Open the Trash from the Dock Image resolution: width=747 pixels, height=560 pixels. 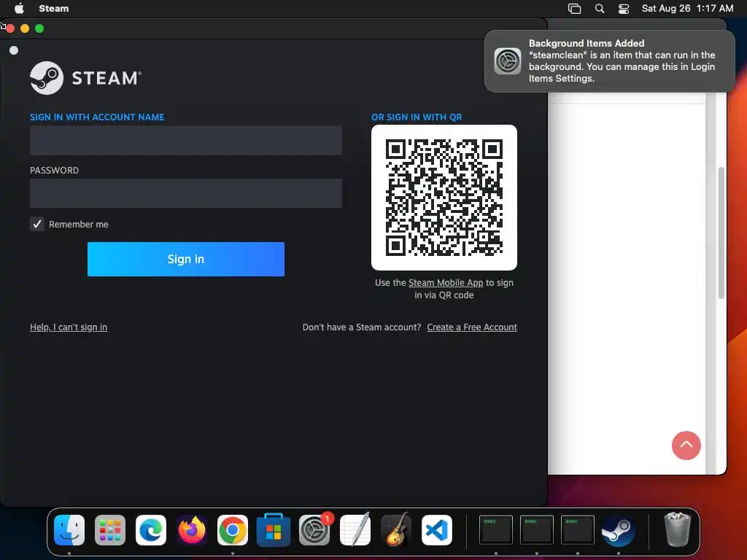(x=677, y=529)
